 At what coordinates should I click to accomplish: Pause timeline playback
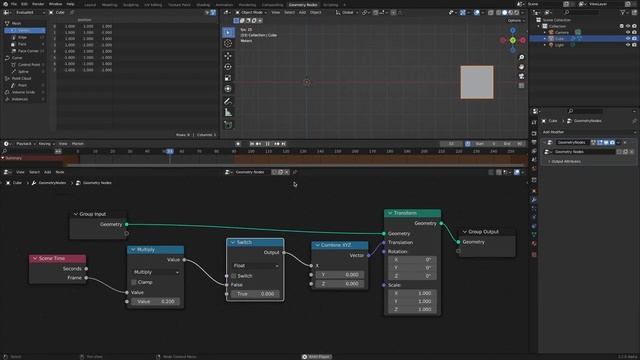[268, 144]
